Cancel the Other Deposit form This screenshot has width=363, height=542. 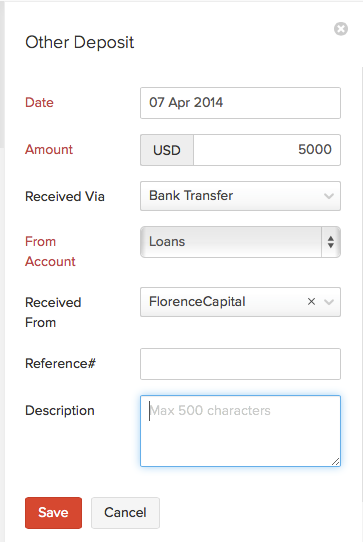(125, 513)
